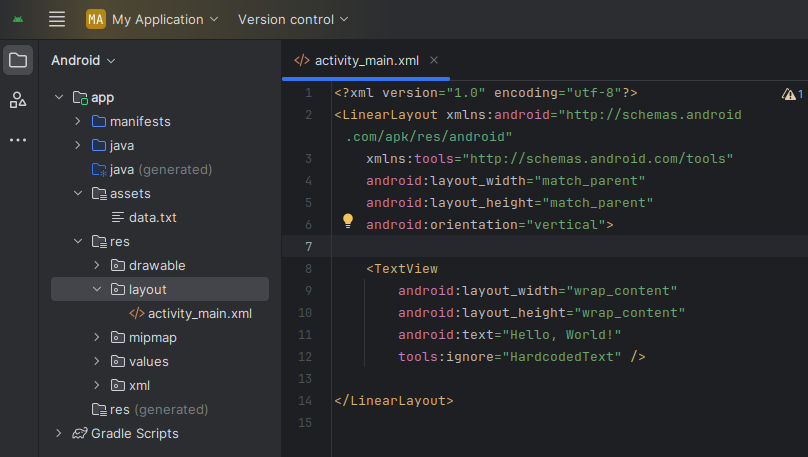Click the xmlns:tools attribute line
This screenshot has height=457, width=808.
pos(549,159)
